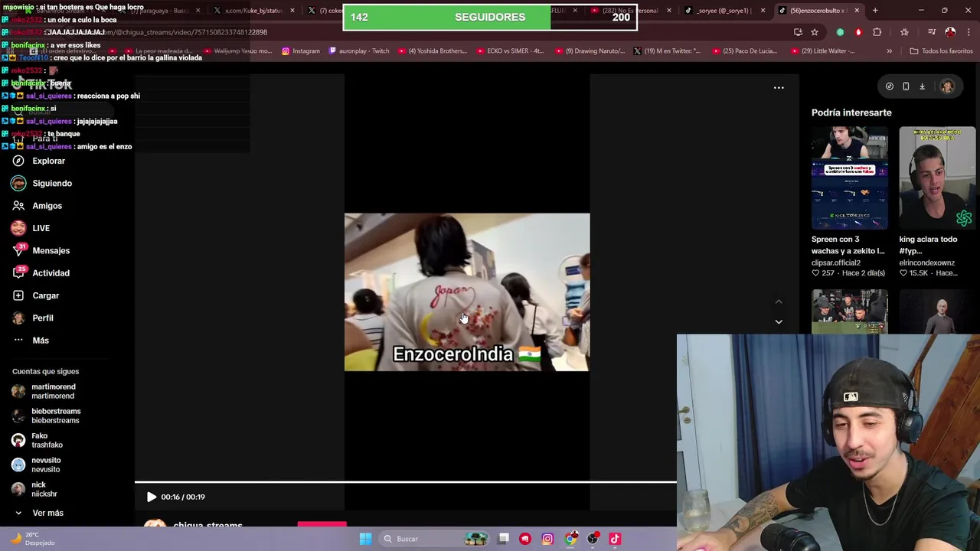This screenshot has width=980, height=551.
Task: Show hidden bookmarks with double chevron
Action: [x=889, y=51]
